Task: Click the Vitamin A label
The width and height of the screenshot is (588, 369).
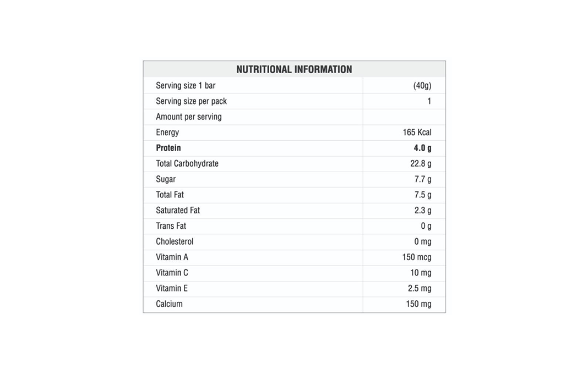Action: click(x=172, y=257)
